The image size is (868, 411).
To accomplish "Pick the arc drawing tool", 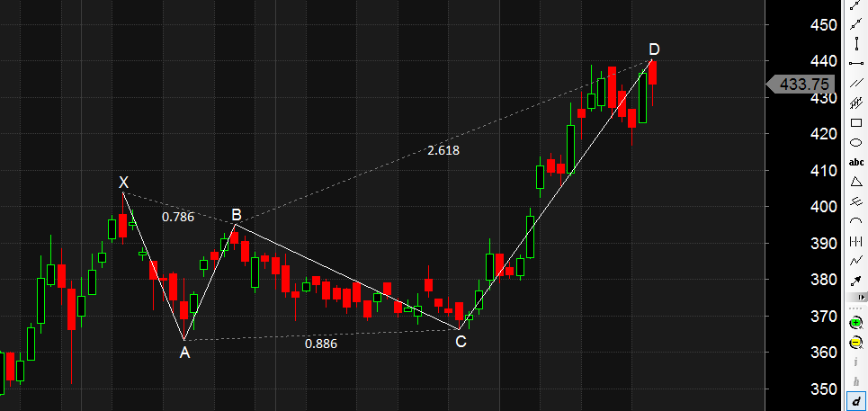I will click(x=856, y=221).
